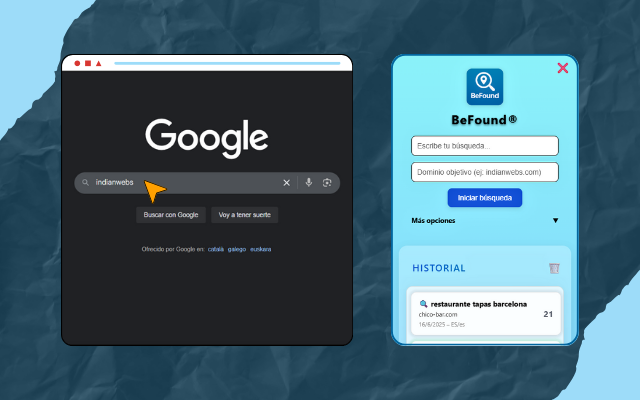Open restaurante tapas barcelona history entry

click(485, 313)
